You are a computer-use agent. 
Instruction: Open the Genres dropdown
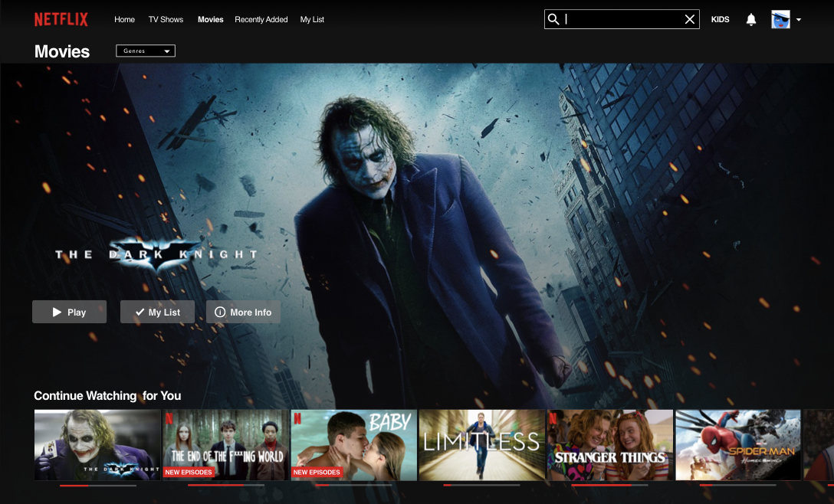click(x=145, y=51)
